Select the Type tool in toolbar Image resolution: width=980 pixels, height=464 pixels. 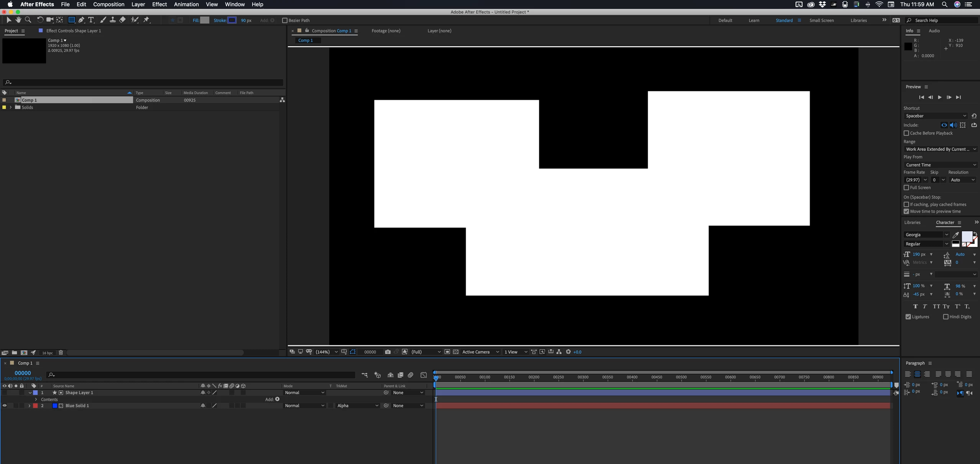tap(91, 20)
